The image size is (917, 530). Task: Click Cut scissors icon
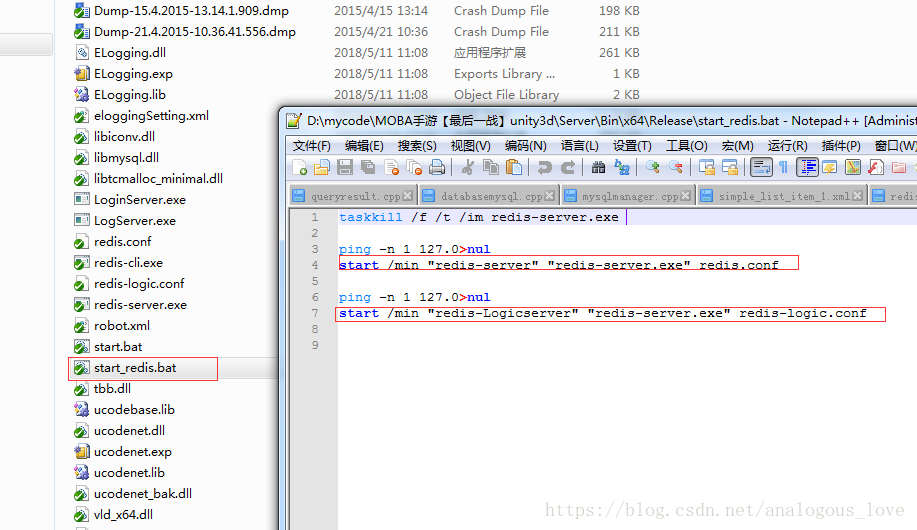pos(467,168)
